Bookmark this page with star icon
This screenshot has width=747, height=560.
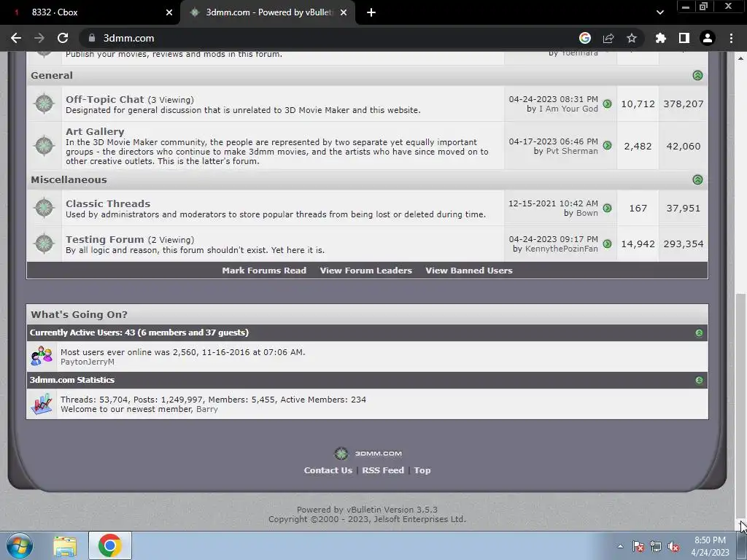[632, 38]
